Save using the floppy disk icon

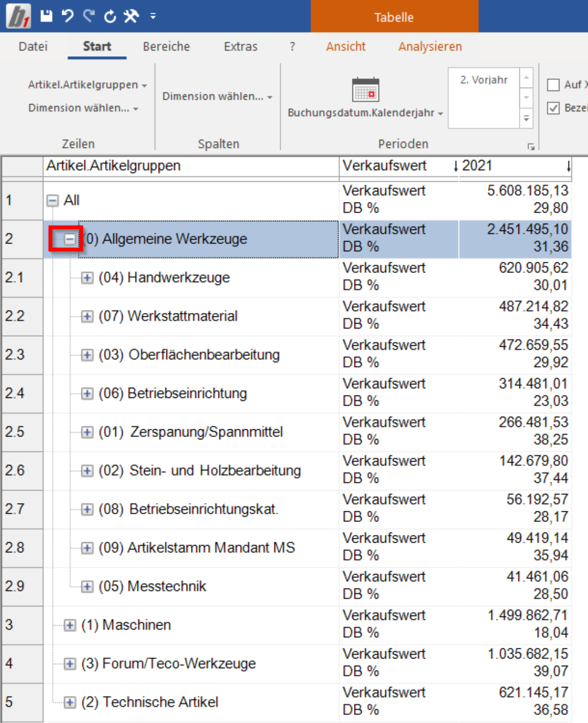point(46,16)
